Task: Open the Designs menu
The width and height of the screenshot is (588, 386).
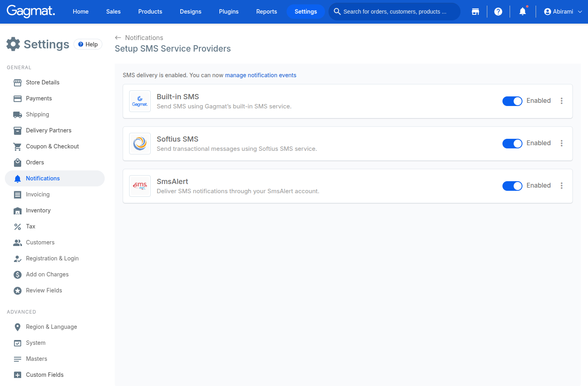Action: (x=191, y=12)
